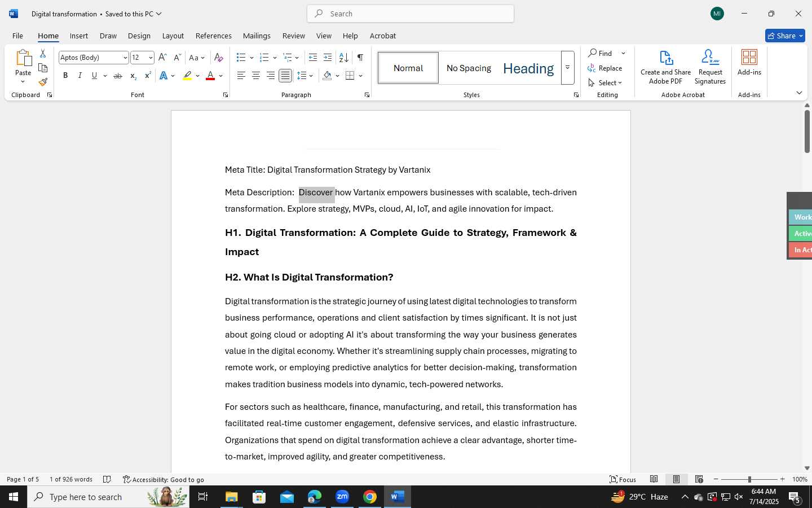Click Create and Share Adobe PDF

(x=666, y=67)
